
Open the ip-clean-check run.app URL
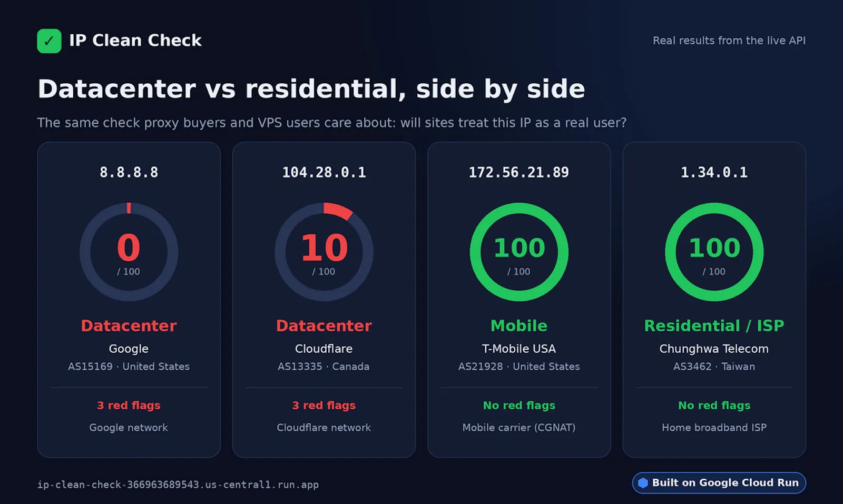pyautogui.click(x=178, y=485)
